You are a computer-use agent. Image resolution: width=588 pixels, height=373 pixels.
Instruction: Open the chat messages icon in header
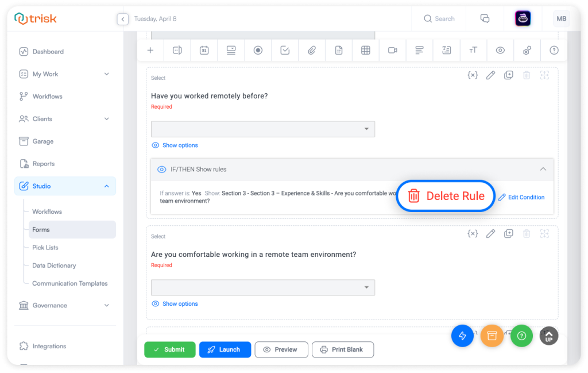pyautogui.click(x=485, y=19)
